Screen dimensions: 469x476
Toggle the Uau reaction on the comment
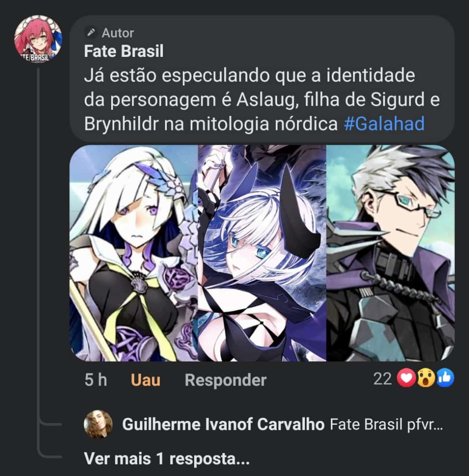coord(145,380)
